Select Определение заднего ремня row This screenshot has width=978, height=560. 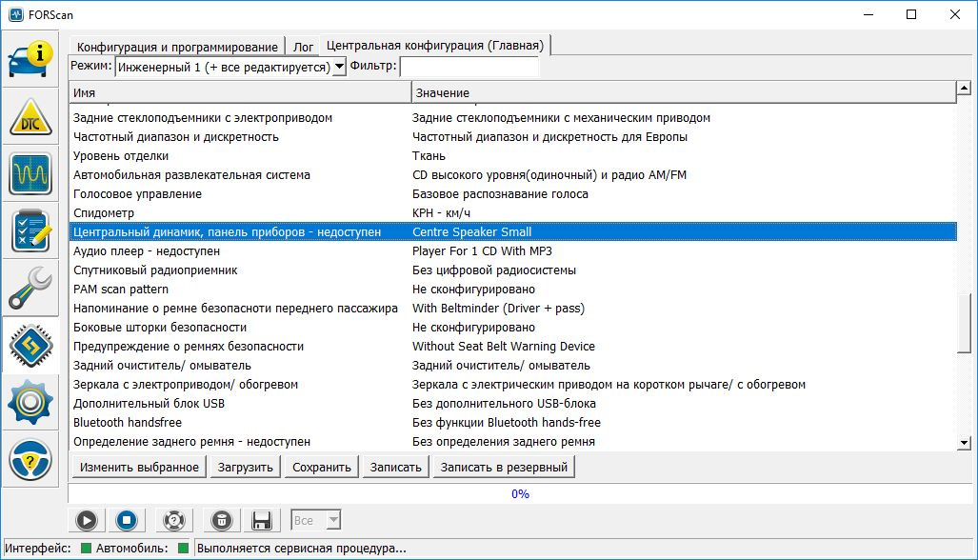tap(512, 442)
